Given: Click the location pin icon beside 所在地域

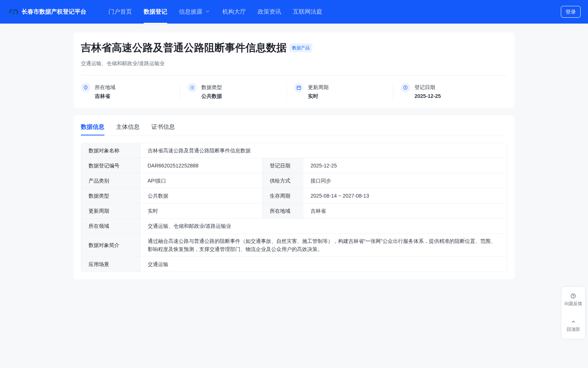Looking at the screenshot, I should click(86, 88).
